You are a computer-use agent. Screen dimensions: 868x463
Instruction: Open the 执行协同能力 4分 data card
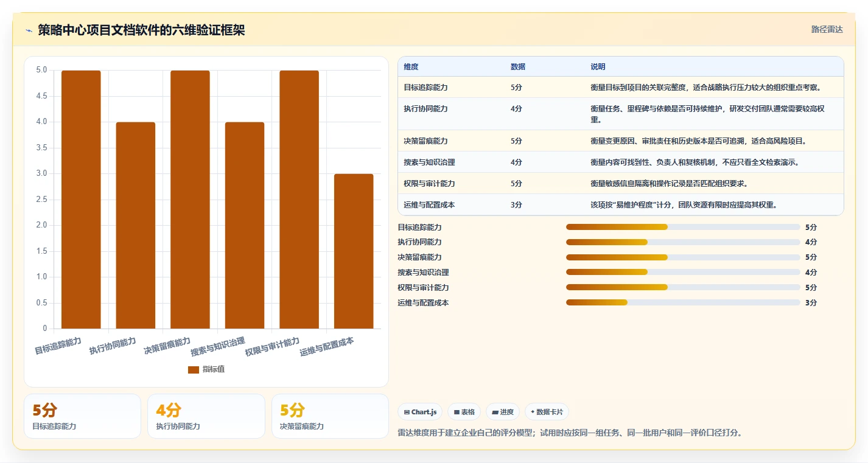click(206, 416)
